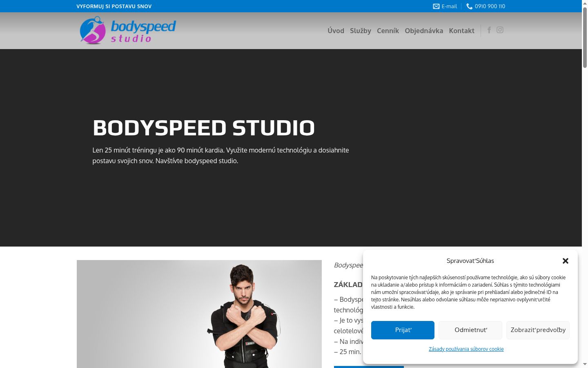Navigate to Objednávka
This screenshot has width=588, height=368.
tap(424, 31)
